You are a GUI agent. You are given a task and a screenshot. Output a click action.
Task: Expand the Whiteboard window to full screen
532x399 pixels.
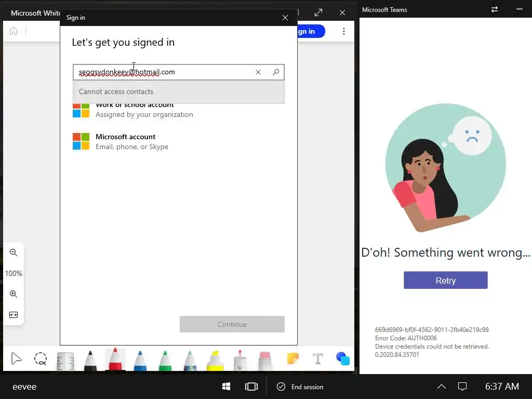pyautogui.click(x=318, y=12)
